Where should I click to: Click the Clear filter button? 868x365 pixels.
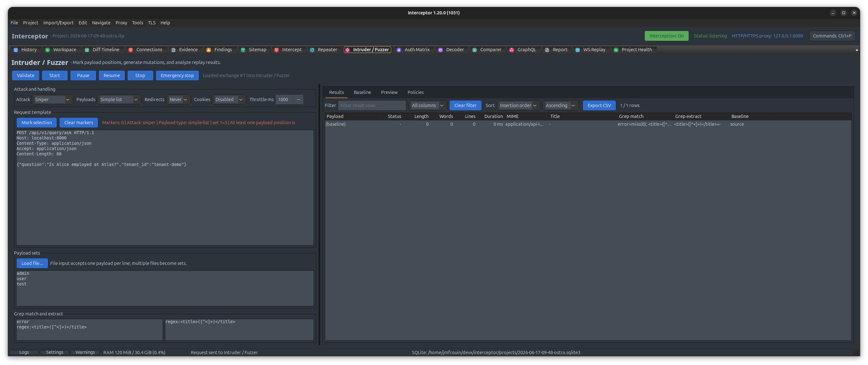pyautogui.click(x=465, y=106)
